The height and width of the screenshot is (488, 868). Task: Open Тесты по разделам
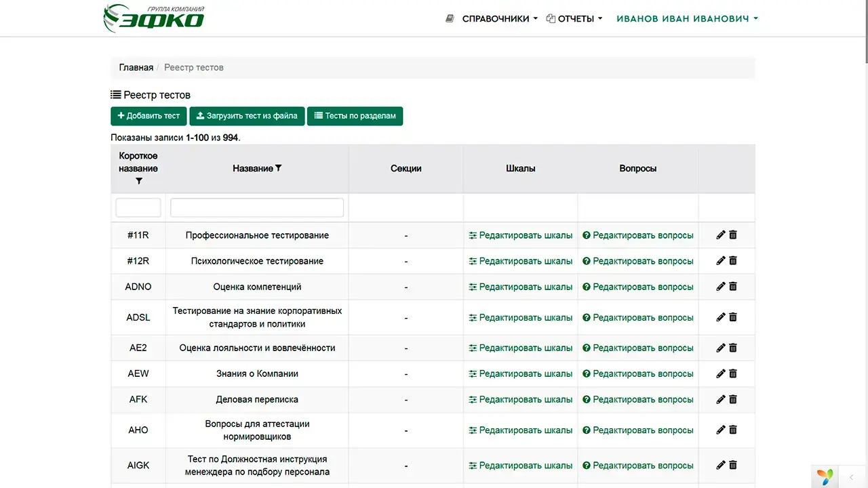(355, 116)
